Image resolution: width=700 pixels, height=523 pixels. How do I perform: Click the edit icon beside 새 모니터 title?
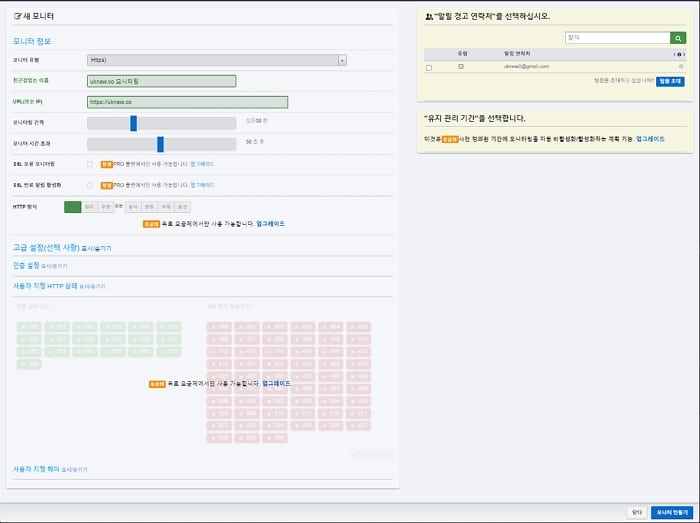pyautogui.click(x=17, y=16)
